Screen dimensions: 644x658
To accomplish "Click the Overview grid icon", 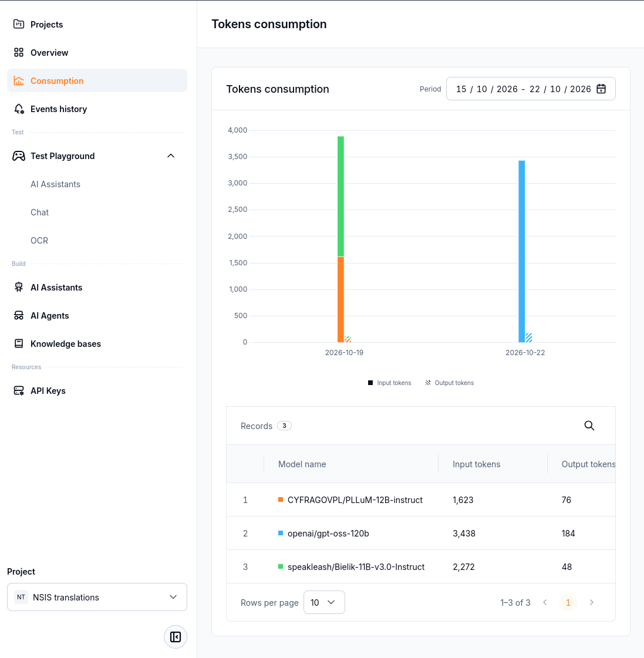I will coord(18,52).
